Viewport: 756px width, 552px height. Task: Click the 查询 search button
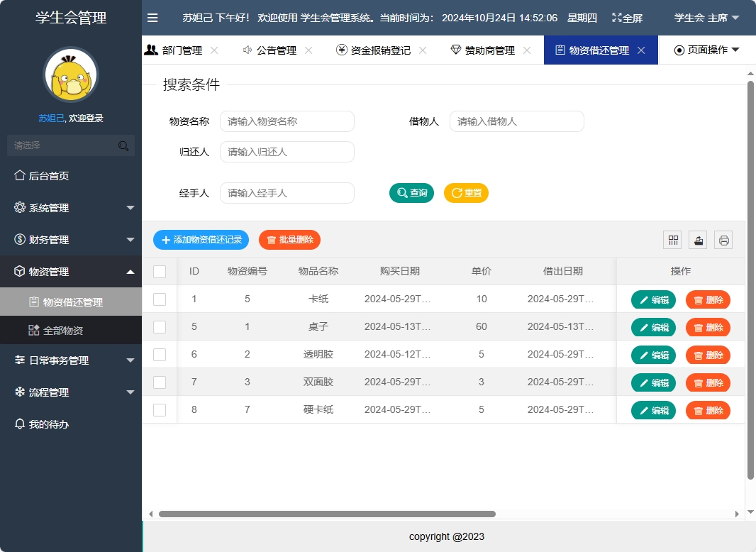pyautogui.click(x=411, y=192)
